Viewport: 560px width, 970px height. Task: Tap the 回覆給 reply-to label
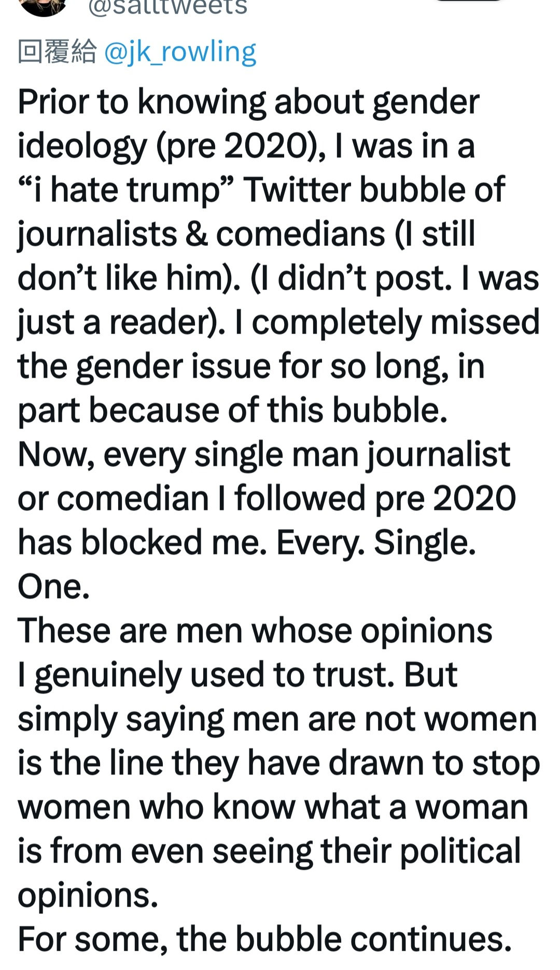(x=57, y=52)
